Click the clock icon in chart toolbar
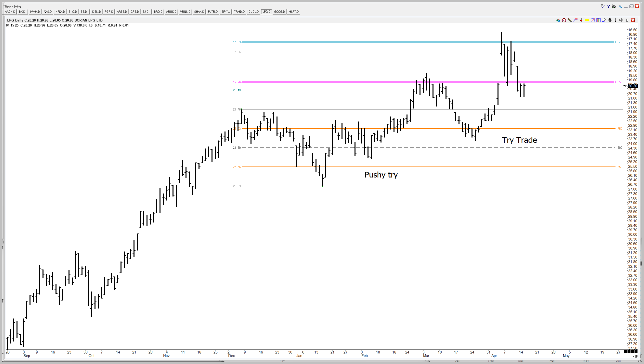Viewport: 644px width, 364px height. coord(564,20)
